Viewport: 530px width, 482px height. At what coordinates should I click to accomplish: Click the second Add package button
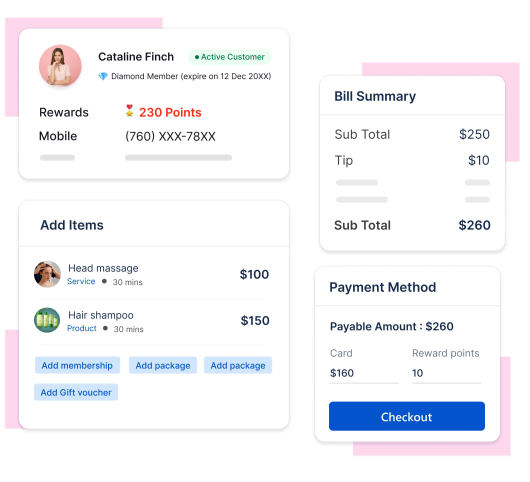pos(238,365)
